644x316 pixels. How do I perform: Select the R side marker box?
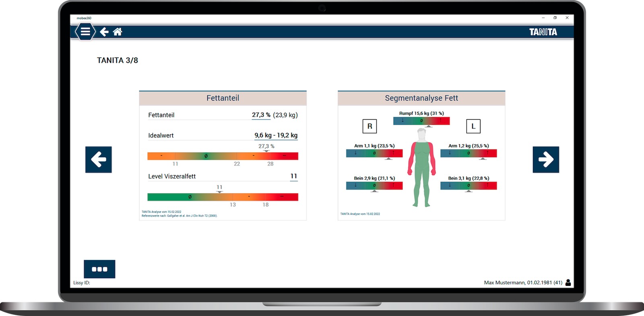pyautogui.click(x=369, y=126)
